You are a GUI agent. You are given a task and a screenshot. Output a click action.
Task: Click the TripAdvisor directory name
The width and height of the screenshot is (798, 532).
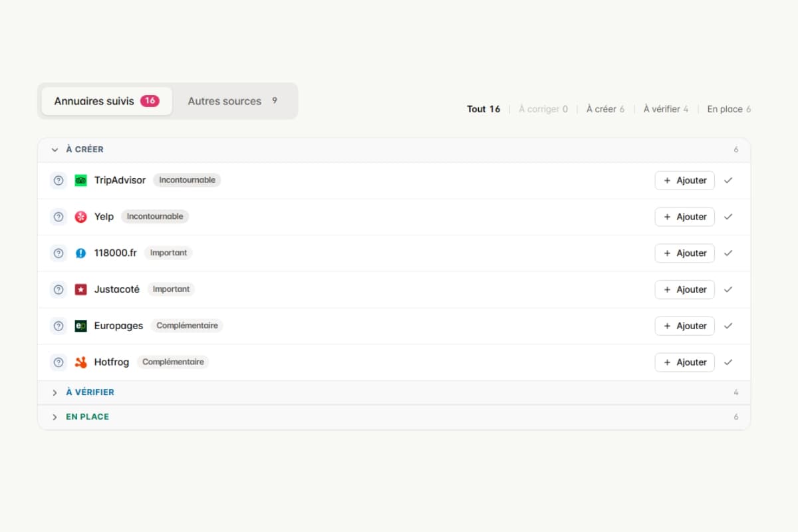click(120, 180)
